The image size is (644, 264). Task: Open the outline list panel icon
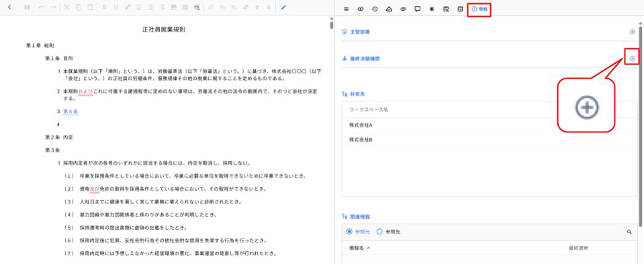tap(347, 9)
